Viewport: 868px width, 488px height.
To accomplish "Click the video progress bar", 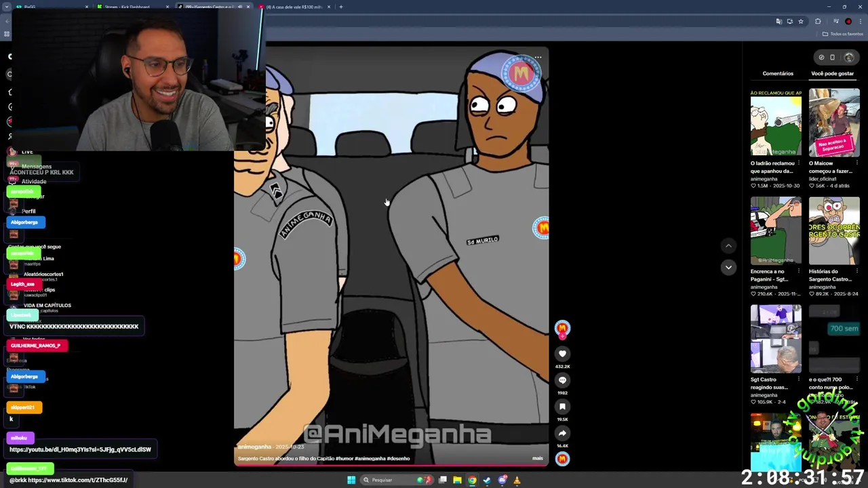I will click(x=391, y=466).
